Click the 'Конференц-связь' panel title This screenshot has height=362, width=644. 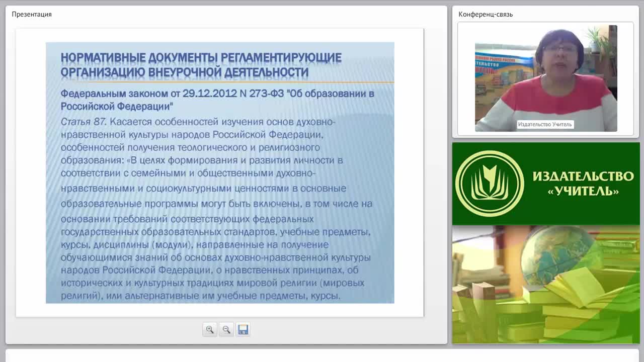click(x=486, y=14)
